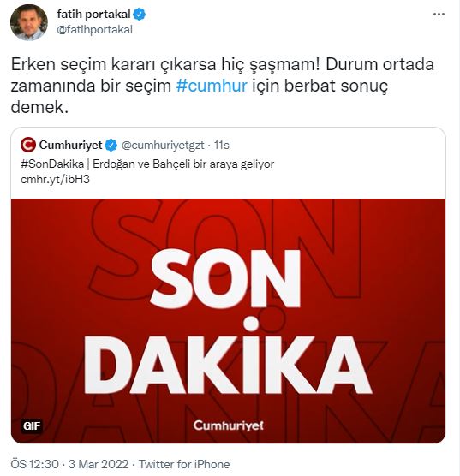Play the SON DAKIKA GIF image
The width and height of the screenshot is (460, 476).
[228, 321]
